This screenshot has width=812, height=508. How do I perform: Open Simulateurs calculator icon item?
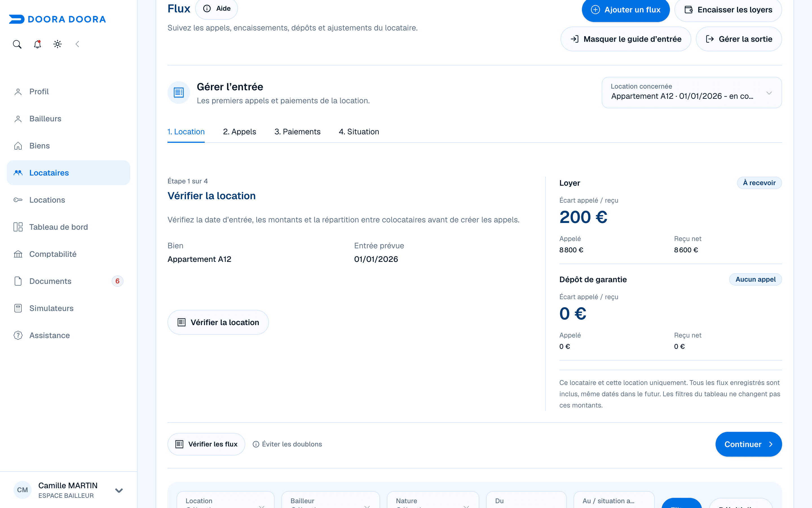point(69,308)
